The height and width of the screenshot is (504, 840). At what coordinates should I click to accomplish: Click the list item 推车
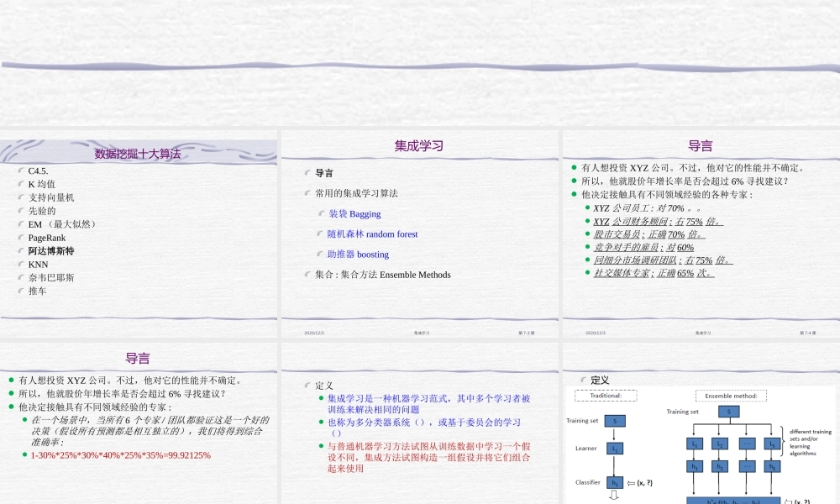coord(37,291)
